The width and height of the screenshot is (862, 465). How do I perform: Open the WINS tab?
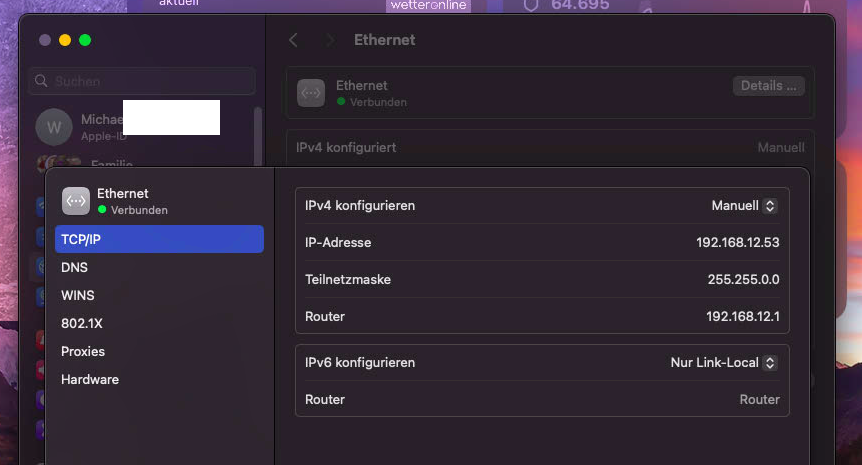click(x=79, y=295)
